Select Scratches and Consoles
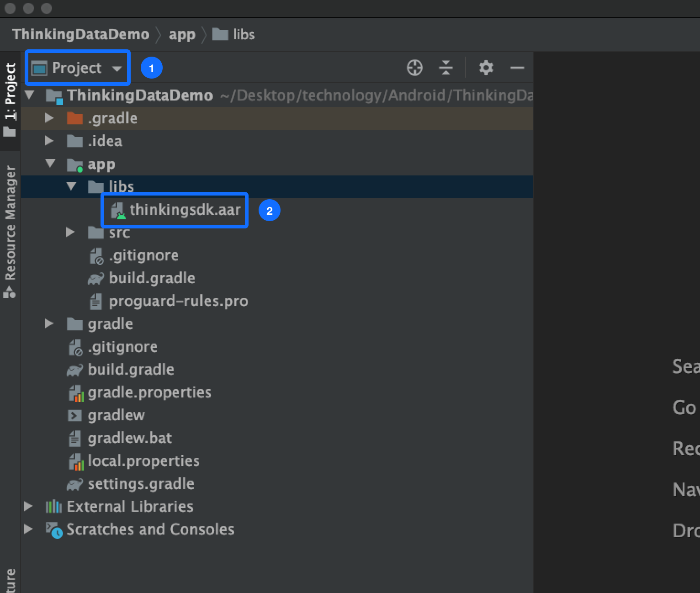Screen dimensions: 700x593 pyautogui.click(x=150, y=529)
